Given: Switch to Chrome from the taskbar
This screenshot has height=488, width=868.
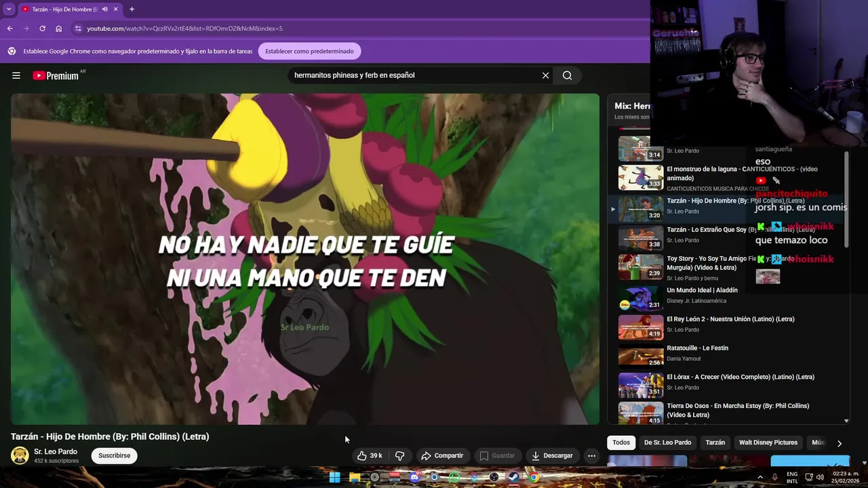Looking at the screenshot, I should tap(534, 477).
